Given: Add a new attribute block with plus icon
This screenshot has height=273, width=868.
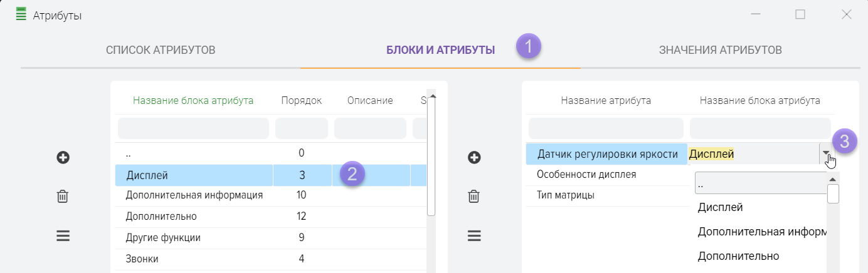Looking at the screenshot, I should (x=63, y=158).
